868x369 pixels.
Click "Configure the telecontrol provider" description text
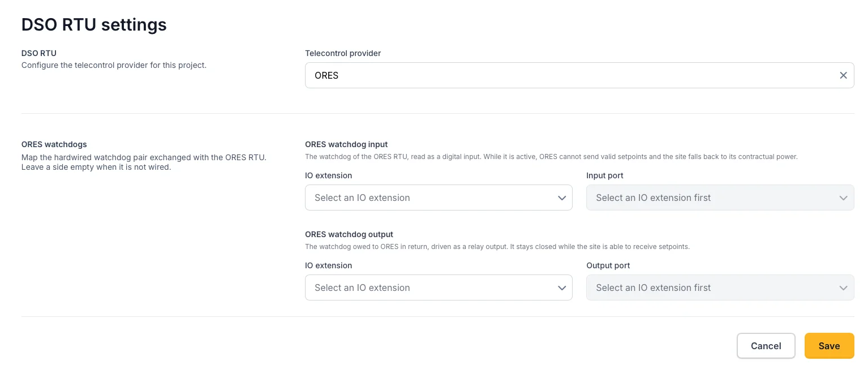pyautogui.click(x=114, y=65)
